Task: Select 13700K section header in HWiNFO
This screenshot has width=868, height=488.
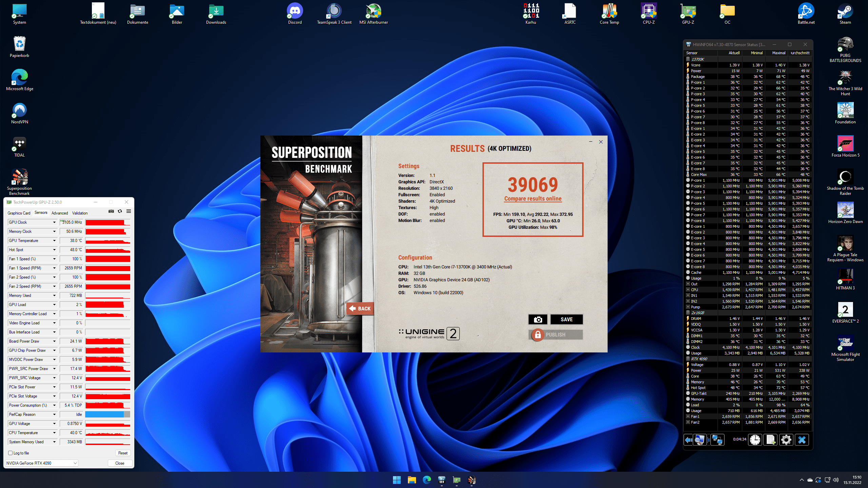Action: point(748,59)
